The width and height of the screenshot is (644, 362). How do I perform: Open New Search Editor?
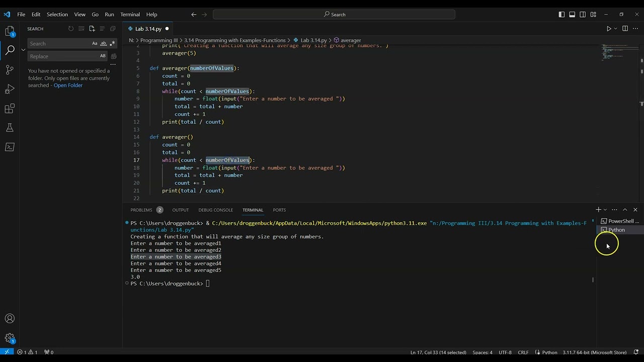point(92,29)
